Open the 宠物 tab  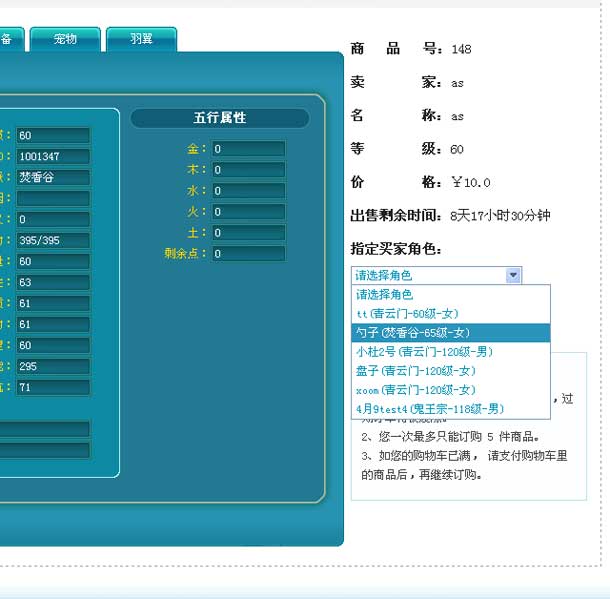(x=66, y=39)
